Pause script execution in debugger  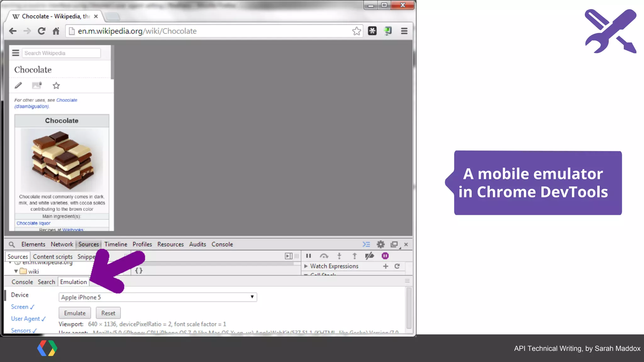point(308,256)
